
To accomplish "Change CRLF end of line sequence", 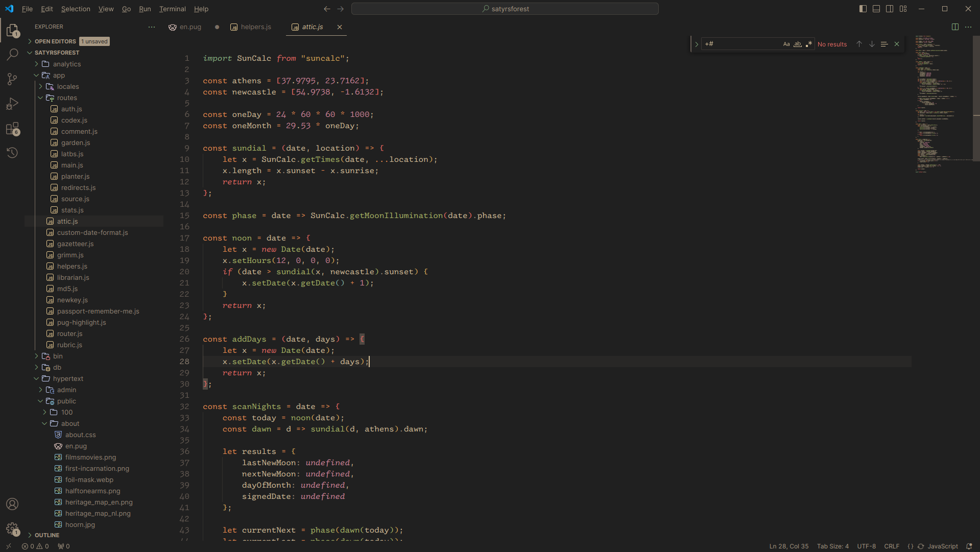I will point(892,546).
